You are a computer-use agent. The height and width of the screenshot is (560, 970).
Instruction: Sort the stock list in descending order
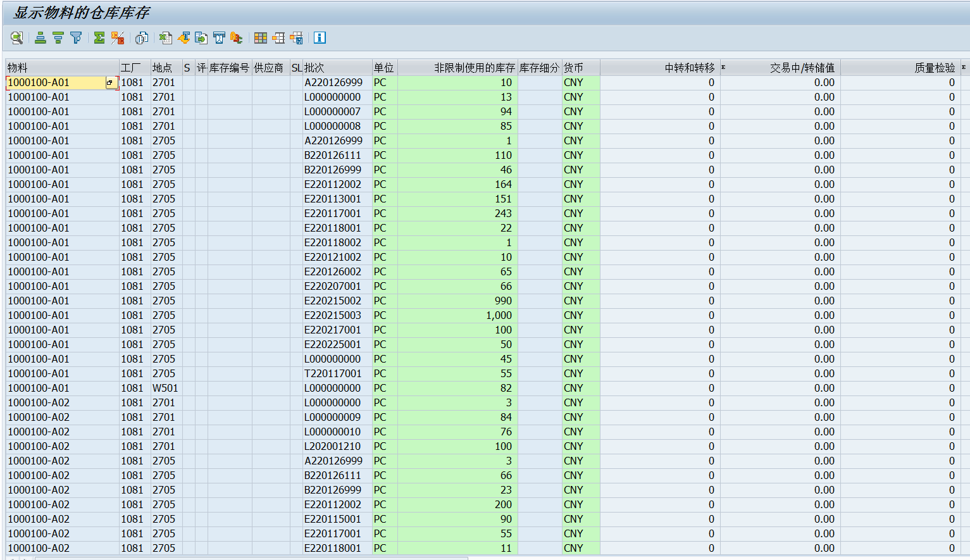point(58,37)
